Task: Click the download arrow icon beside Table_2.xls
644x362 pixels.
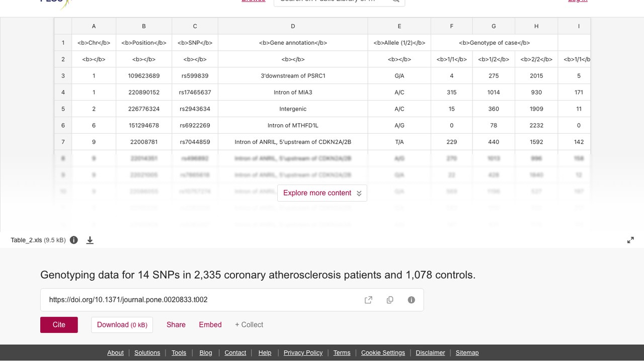Action: (90, 240)
